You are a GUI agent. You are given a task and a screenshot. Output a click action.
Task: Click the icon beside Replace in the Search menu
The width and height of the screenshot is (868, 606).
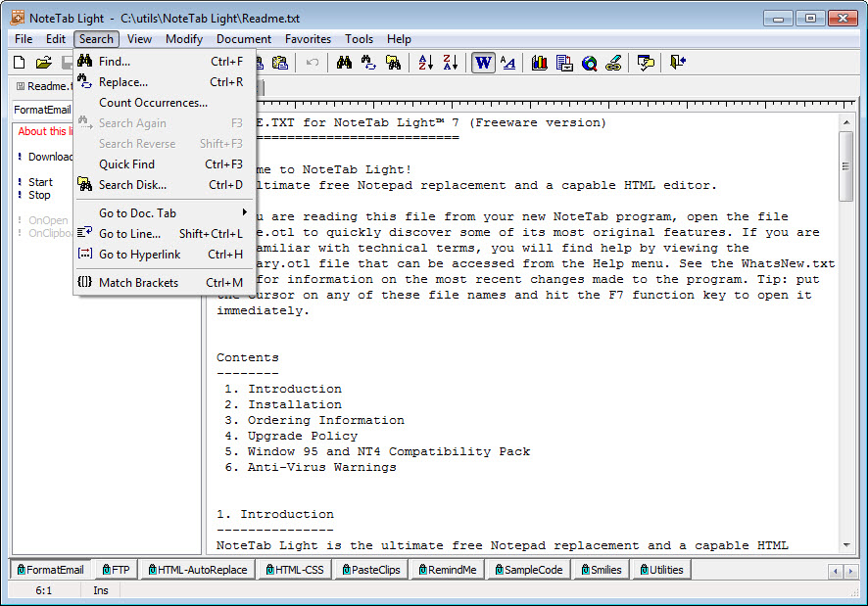tap(84, 81)
